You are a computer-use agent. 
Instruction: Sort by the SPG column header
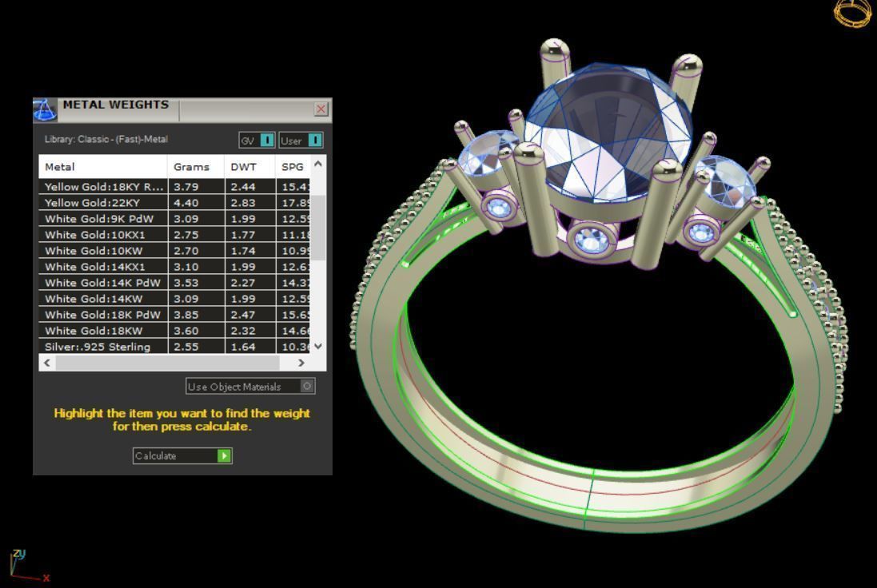293,166
